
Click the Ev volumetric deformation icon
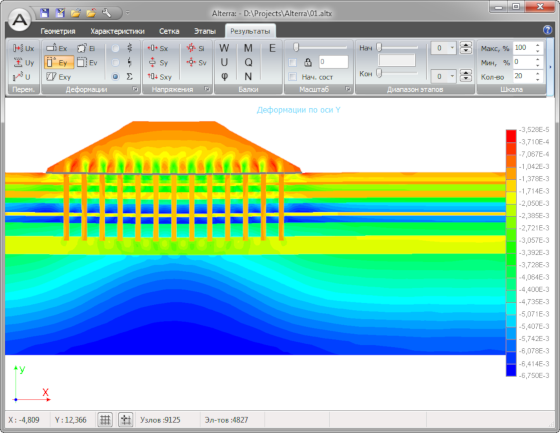pos(88,63)
